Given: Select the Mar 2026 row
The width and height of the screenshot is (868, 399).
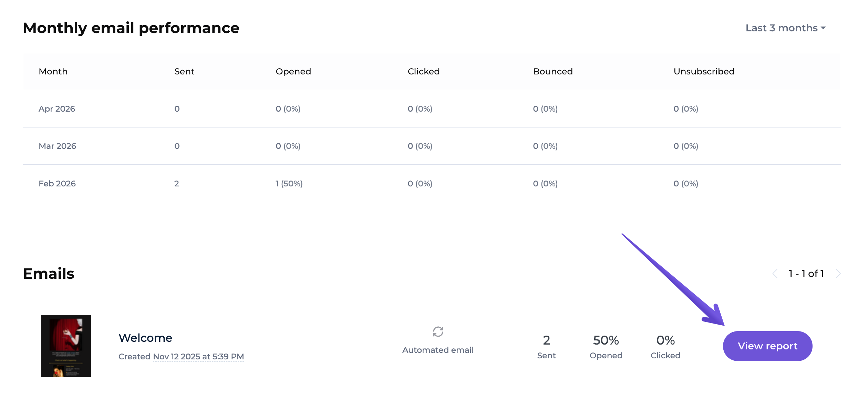Looking at the screenshot, I should [x=57, y=146].
